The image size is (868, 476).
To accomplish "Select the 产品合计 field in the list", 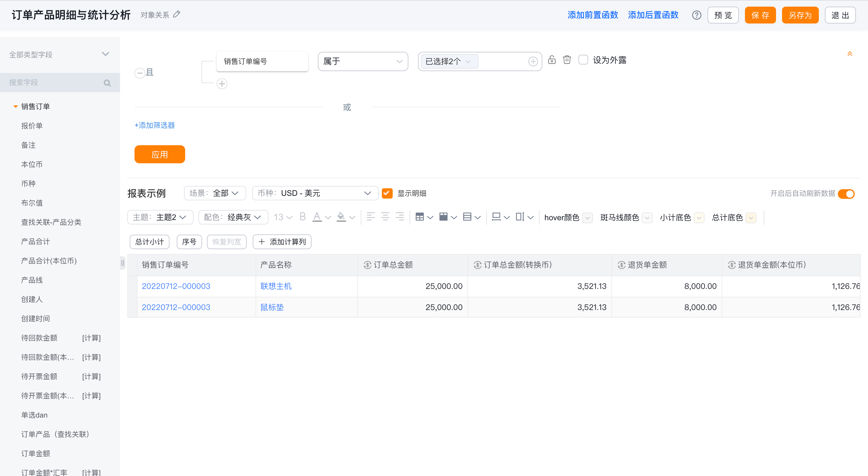I will tap(35, 241).
